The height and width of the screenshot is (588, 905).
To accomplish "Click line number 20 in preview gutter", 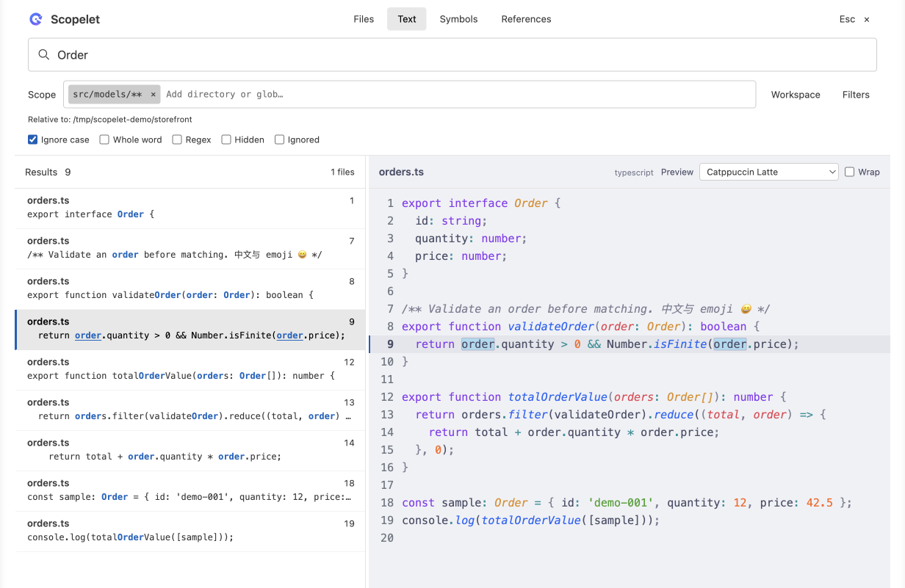I will [x=387, y=538].
